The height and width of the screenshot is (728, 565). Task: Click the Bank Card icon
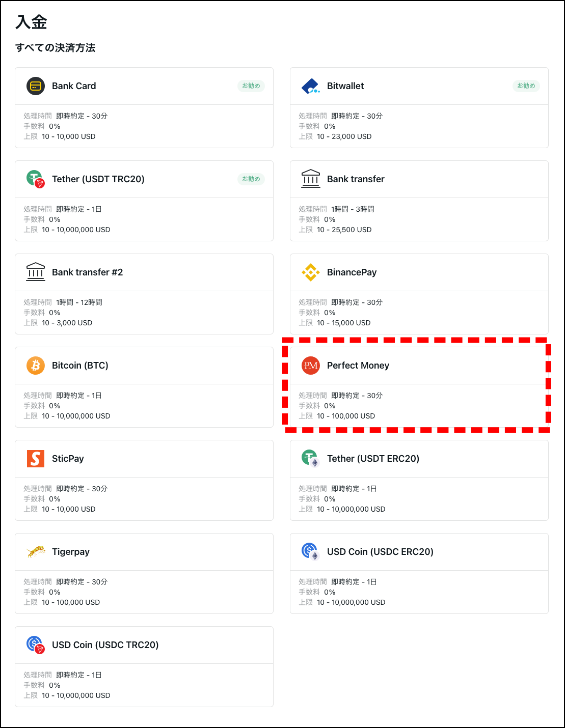click(x=36, y=86)
